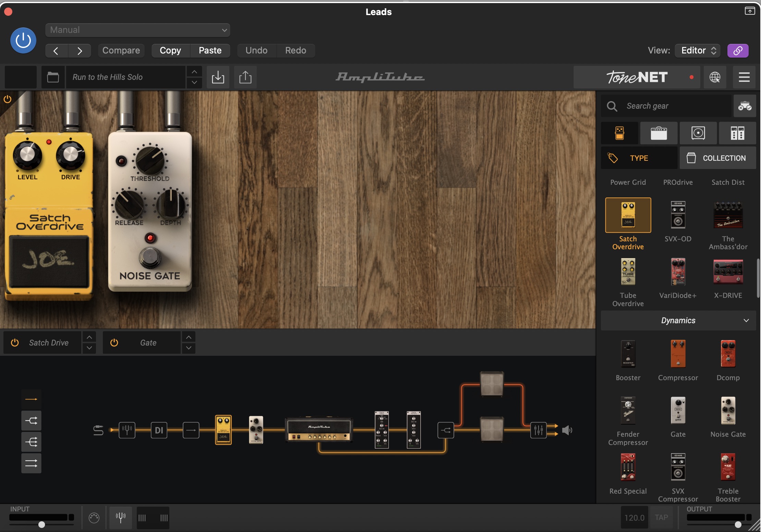Step to previous preset with up arrow

[194, 72]
